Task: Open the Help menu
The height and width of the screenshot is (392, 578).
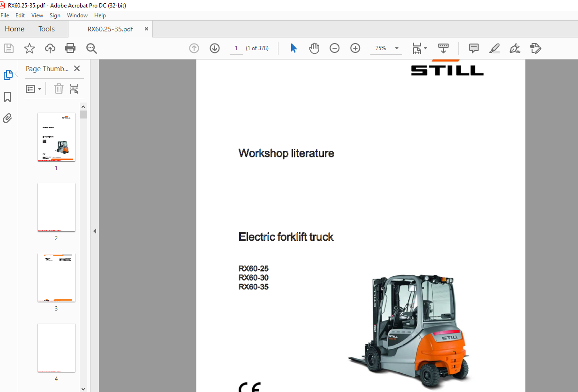Action: pyautogui.click(x=100, y=15)
